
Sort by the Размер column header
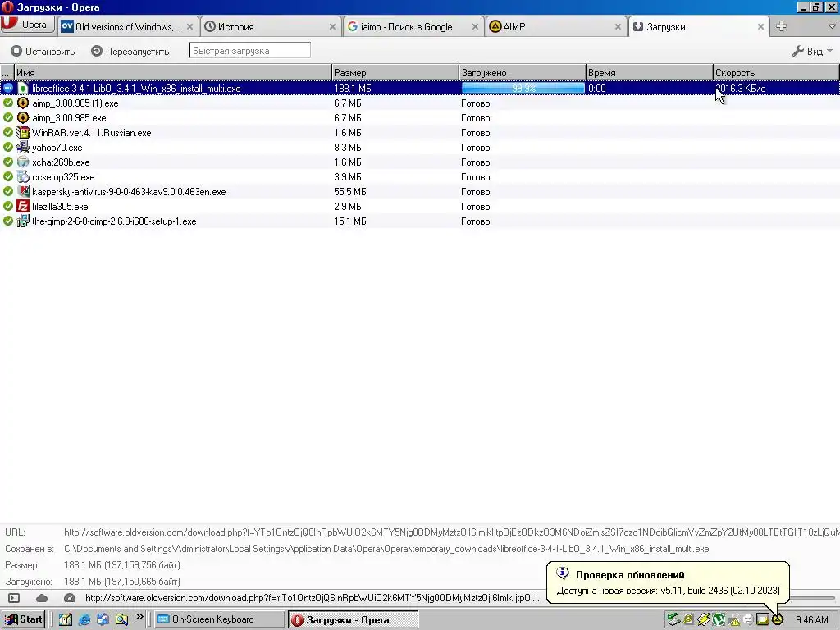(x=395, y=73)
